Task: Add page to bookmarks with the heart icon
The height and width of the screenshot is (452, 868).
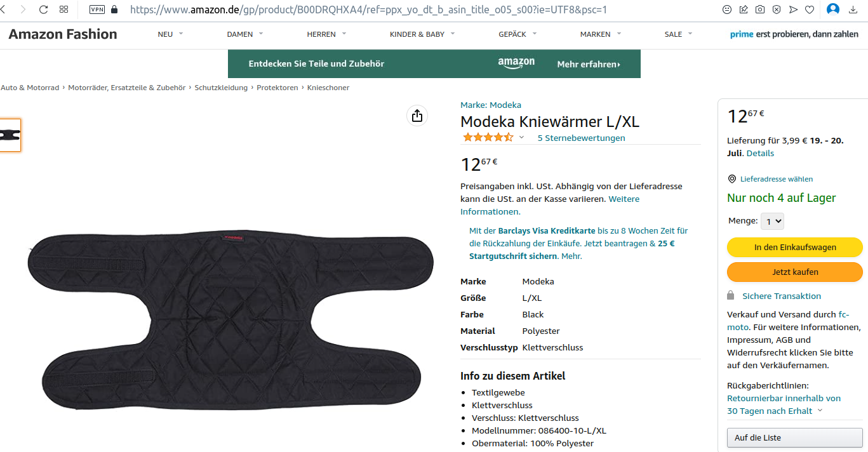Action: click(810, 10)
